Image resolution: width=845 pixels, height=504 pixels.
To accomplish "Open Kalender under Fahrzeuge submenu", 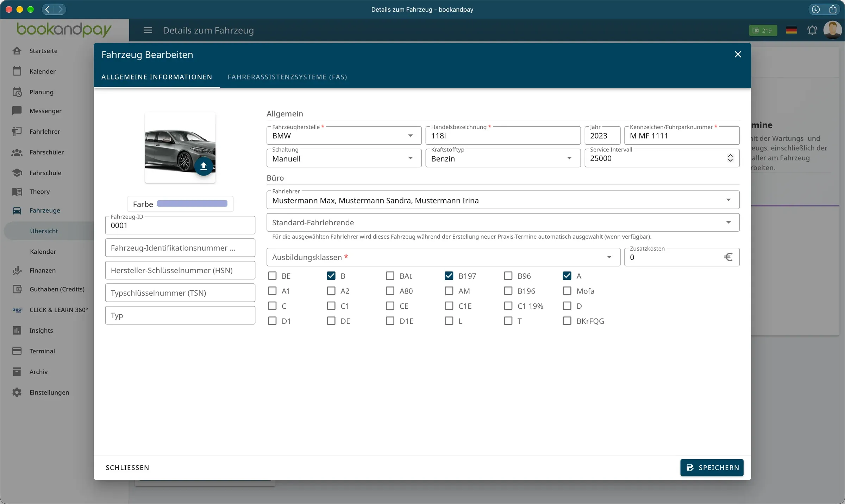I will (43, 252).
